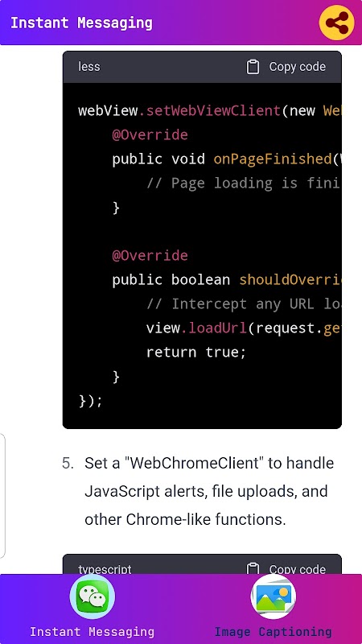362x644 pixels.
Task: Select the Instant Messaging bottom tab label
Action: point(93,632)
